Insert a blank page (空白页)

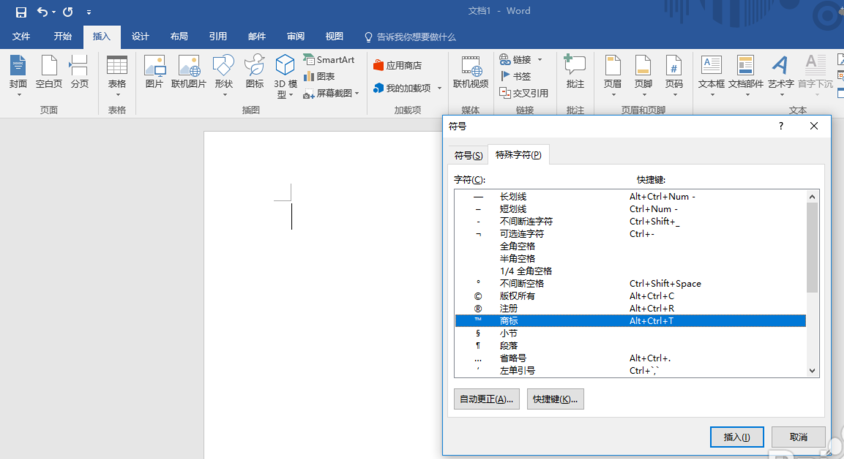click(x=49, y=72)
